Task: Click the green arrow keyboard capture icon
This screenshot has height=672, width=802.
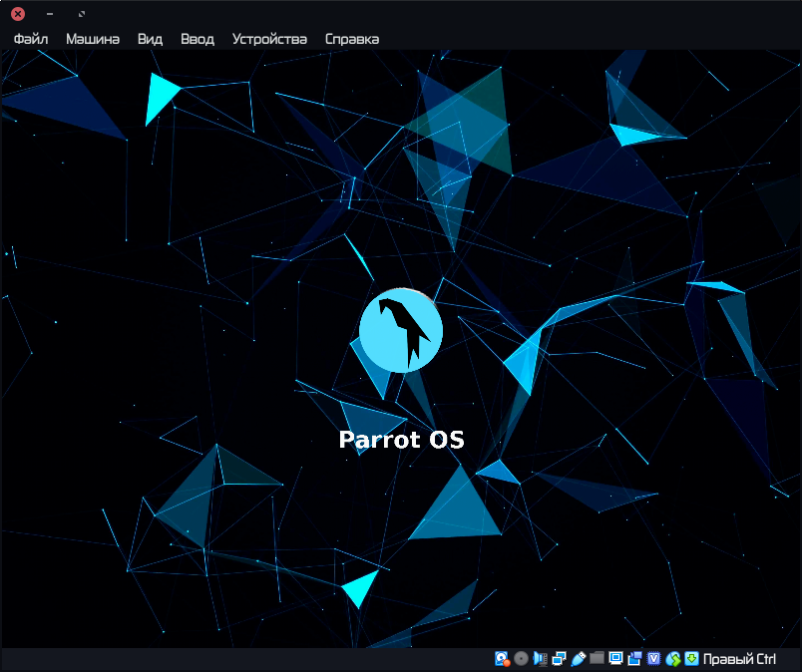Action: pos(691,659)
